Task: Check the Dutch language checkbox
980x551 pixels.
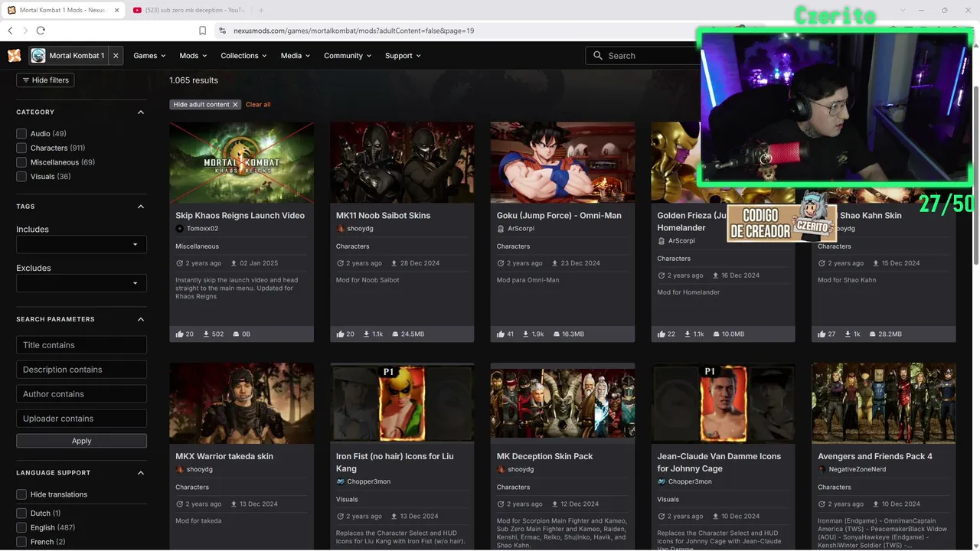Action: (x=21, y=514)
